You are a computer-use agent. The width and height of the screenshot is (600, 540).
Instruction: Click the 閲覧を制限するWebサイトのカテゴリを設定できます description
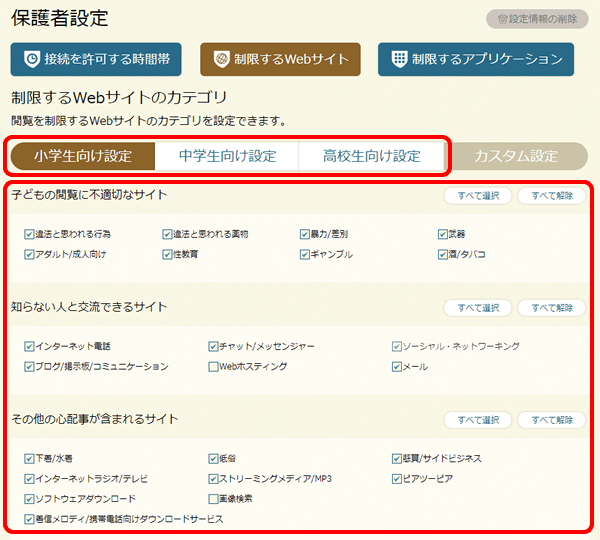pos(148,121)
